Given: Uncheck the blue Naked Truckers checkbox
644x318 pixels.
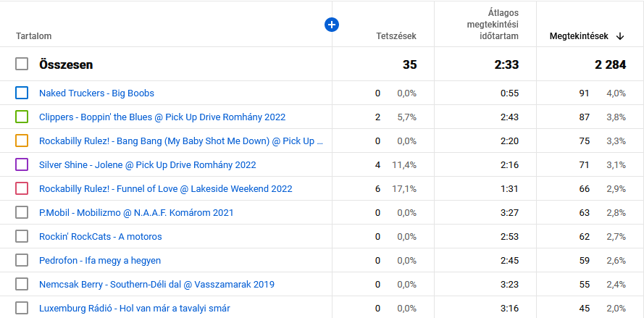Looking at the screenshot, I should click(22, 93).
